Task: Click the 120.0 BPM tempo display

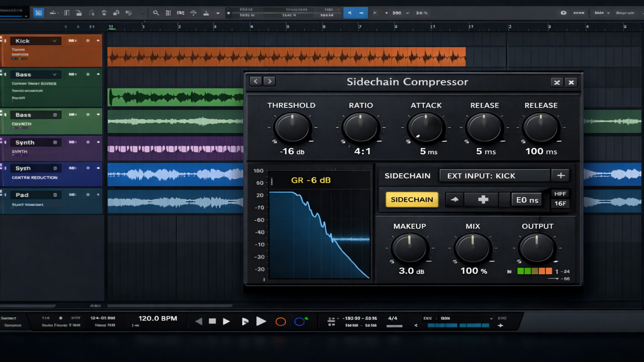Action: (x=158, y=318)
